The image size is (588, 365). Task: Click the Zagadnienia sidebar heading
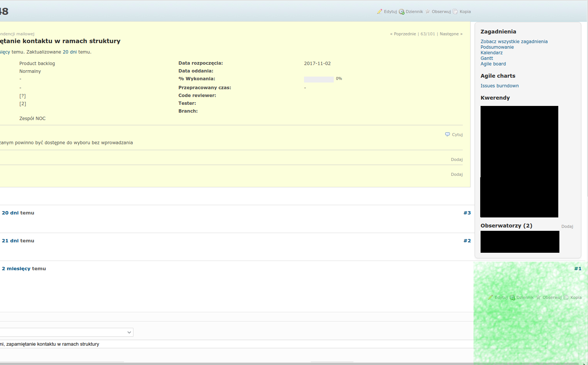[498, 32]
